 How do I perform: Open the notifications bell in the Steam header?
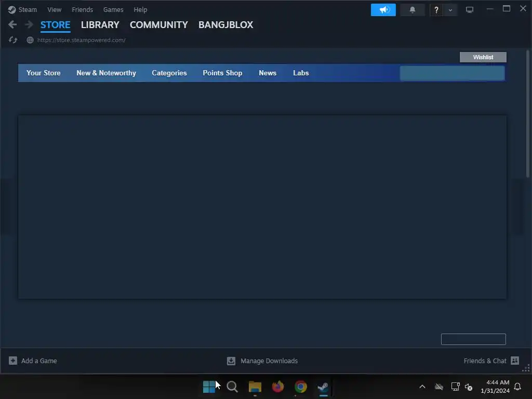pos(413,10)
